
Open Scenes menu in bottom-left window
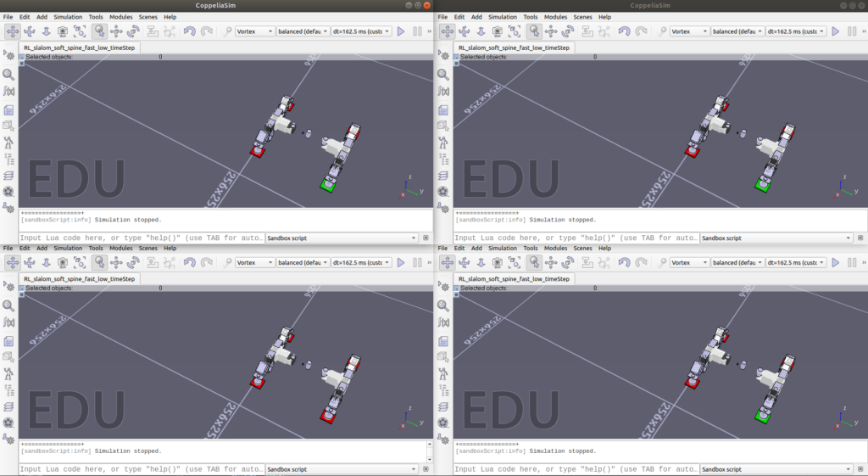147,249
